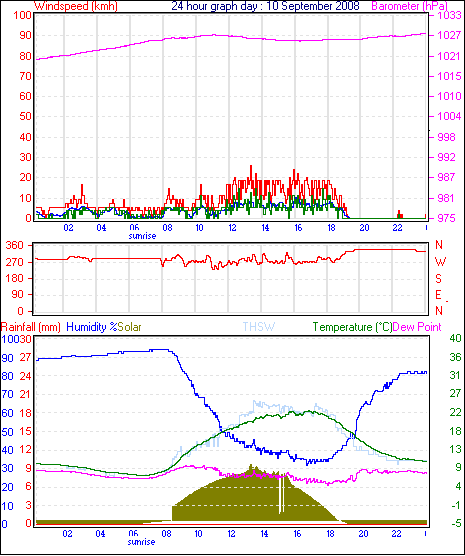Select the 1027 barometer axis value
Viewport: 465px width, 556px height.
[449, 35]
